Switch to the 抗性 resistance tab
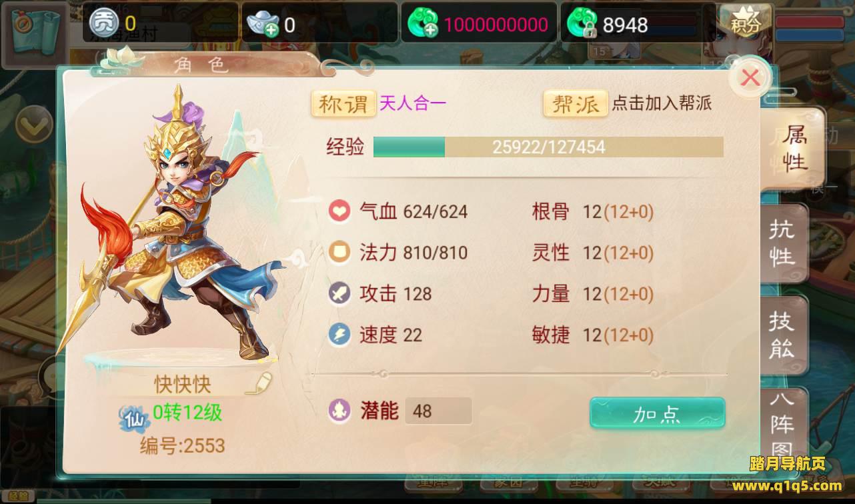855x504 pixels. coord(783,244)
